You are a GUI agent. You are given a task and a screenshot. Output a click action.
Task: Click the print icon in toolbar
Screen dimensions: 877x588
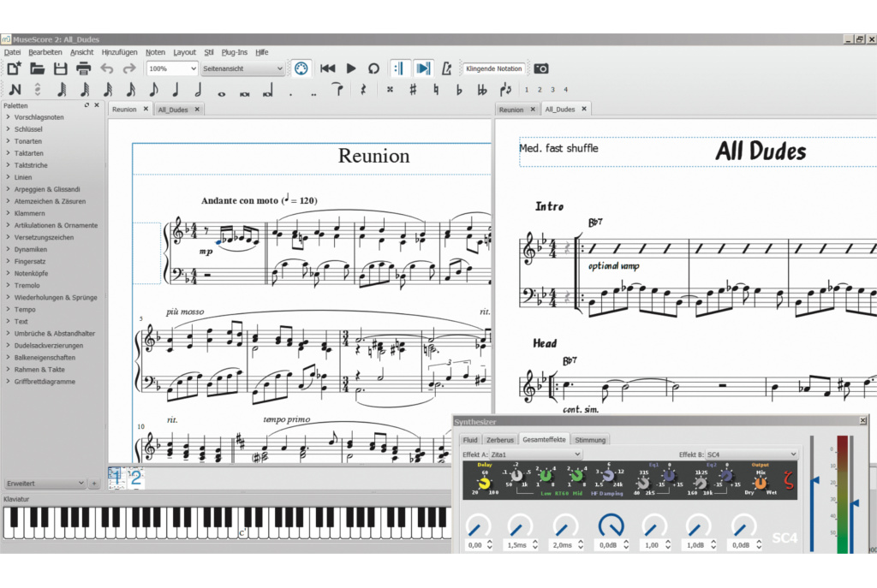point(83,68)
